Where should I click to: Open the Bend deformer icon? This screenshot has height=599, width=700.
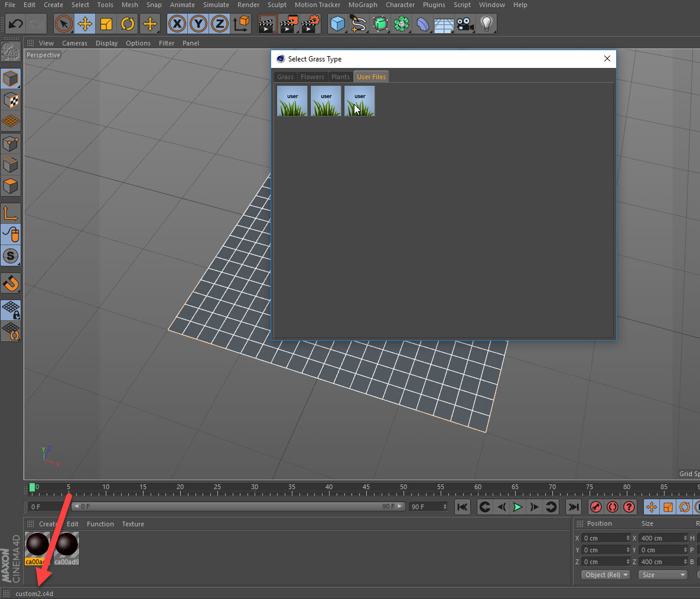click(x=422, y=24)
